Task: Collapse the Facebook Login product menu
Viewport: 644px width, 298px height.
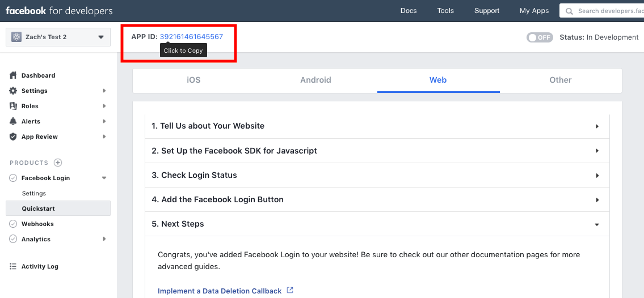Action: [x=104, y=178]
